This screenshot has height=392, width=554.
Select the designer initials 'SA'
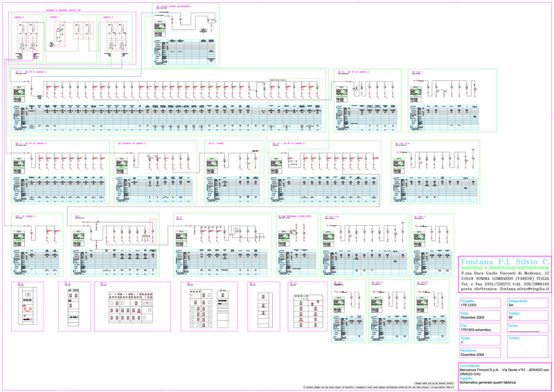coord(510,305)
